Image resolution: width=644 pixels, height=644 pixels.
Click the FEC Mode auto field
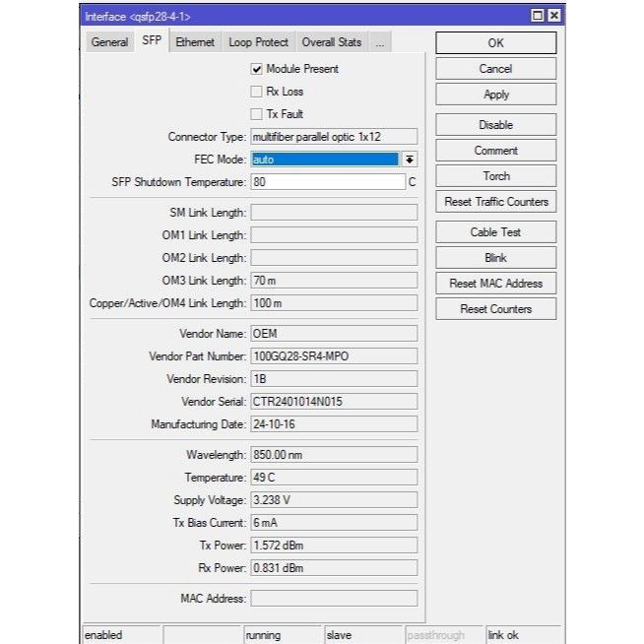pyautogui.click(x=325, y=160)
